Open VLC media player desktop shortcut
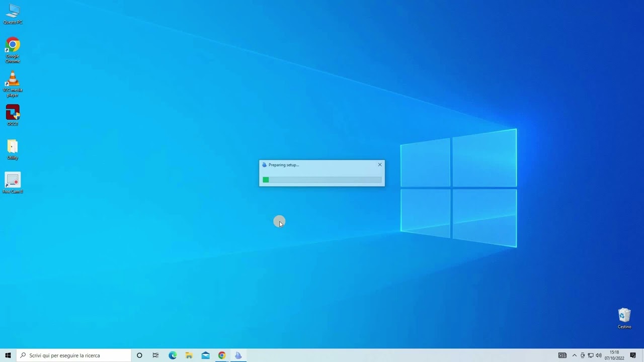644x362 pixels. click(x=13, y=84)
